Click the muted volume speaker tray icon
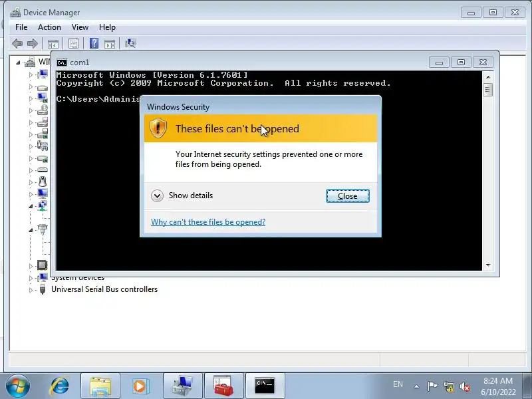 (x=465, y=386)
